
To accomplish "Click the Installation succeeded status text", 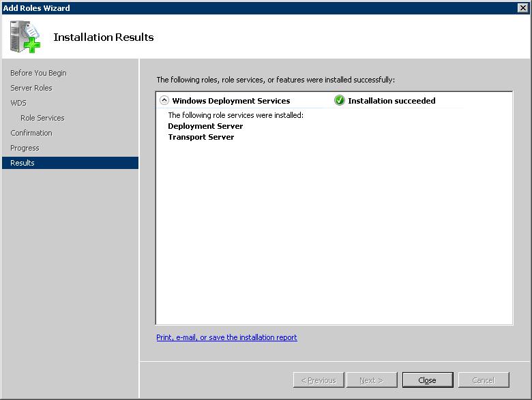I will (391, 101).
